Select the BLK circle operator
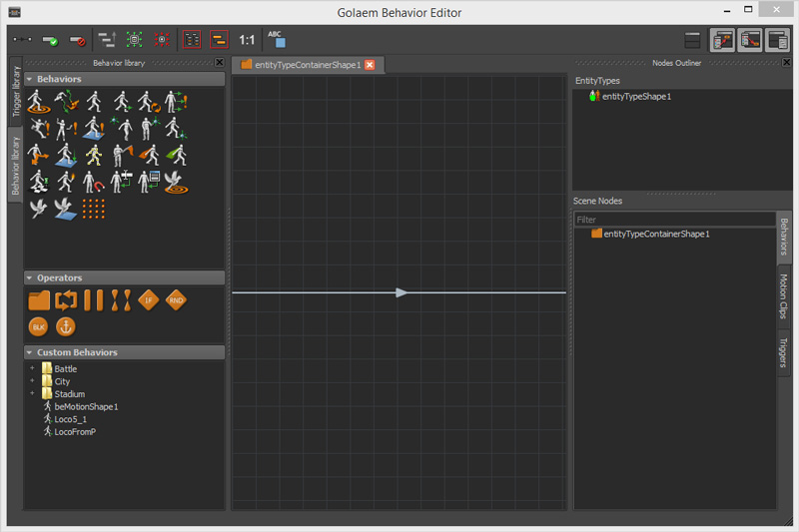Image resolution: width=799 pixels, height=532 pixels. (x=39, y=326)
